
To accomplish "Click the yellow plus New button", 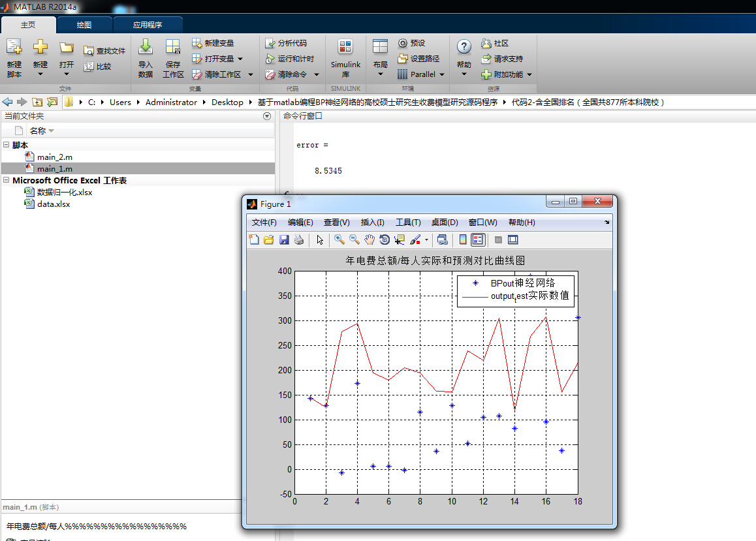I will coord(40,47).
